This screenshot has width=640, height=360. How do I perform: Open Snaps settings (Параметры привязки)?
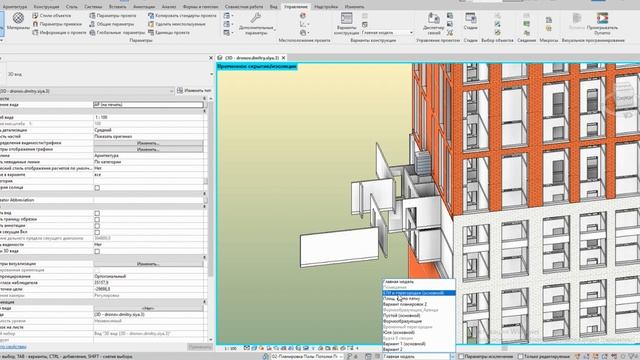click(x=57, y=24)
